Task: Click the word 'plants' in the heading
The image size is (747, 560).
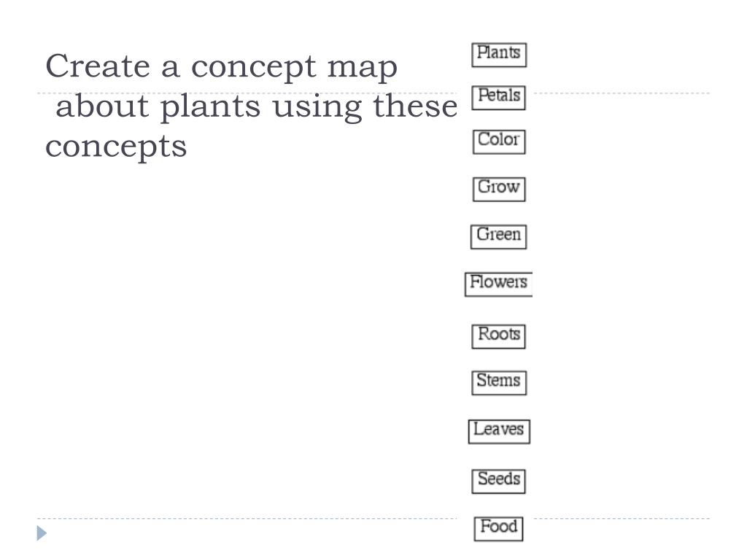Action: click(x=210, y=106)
